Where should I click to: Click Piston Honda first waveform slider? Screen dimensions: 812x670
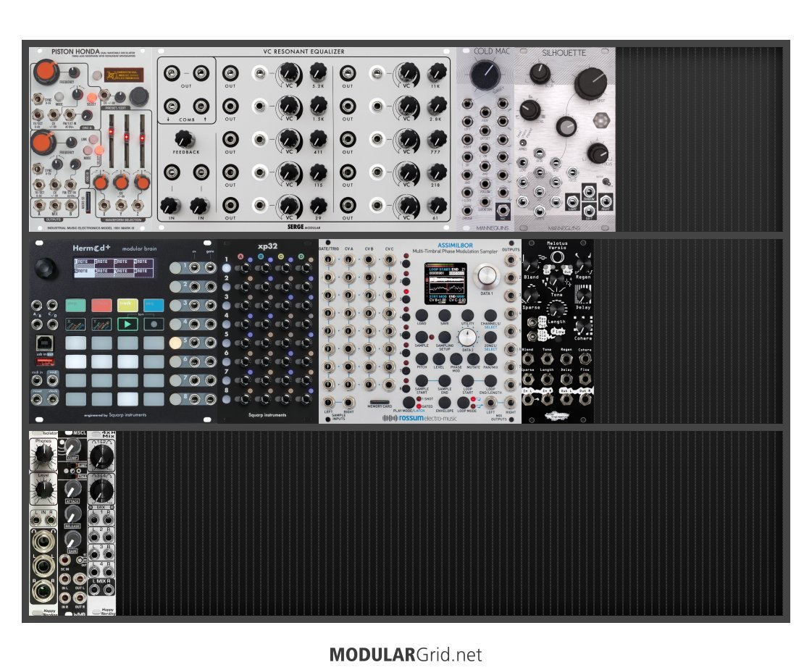(x=111, y=141)
